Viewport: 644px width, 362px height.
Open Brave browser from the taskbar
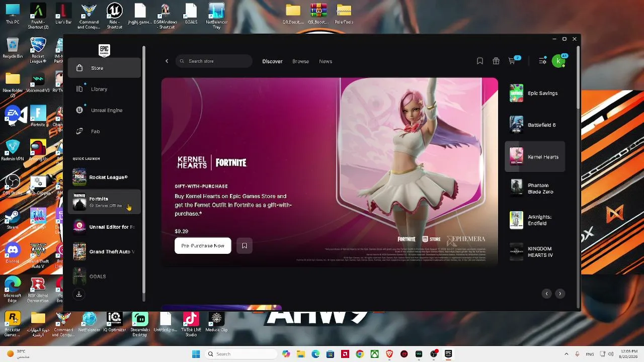(x=389, y=354)
